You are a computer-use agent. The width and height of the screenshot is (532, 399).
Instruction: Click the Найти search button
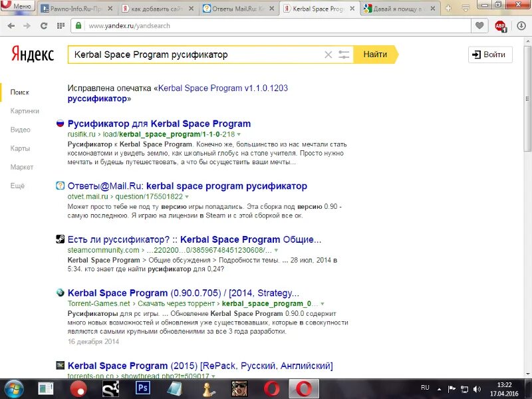pyautogui.click(x=375, y=55)
